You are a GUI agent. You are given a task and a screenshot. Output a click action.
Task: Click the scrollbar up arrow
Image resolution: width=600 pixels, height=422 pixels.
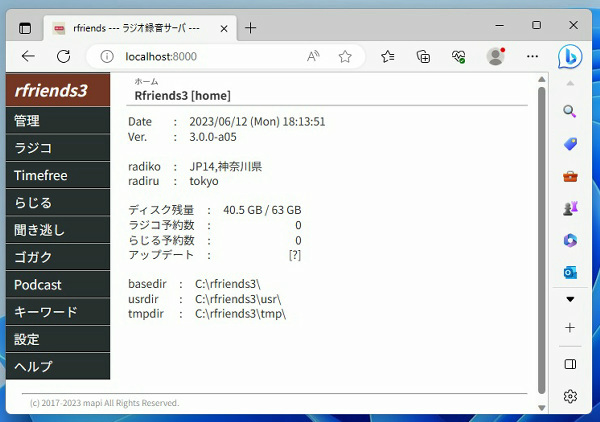(541, 80)
